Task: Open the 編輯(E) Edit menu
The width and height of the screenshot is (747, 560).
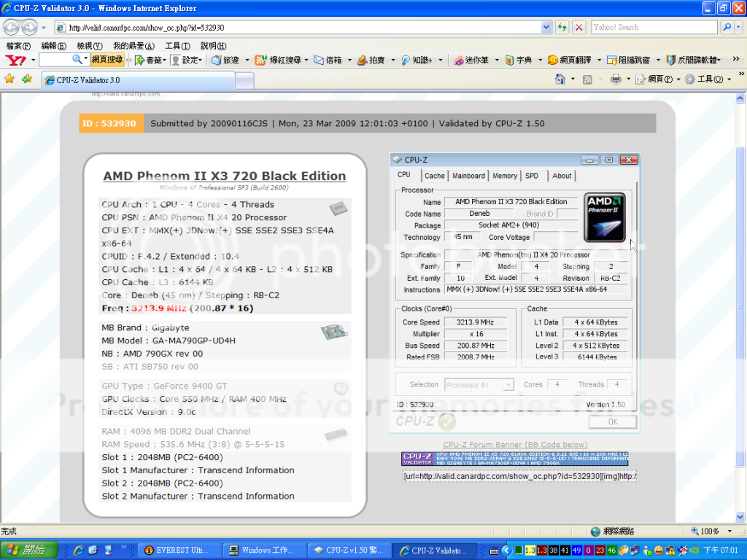Action: pos(54,46)
